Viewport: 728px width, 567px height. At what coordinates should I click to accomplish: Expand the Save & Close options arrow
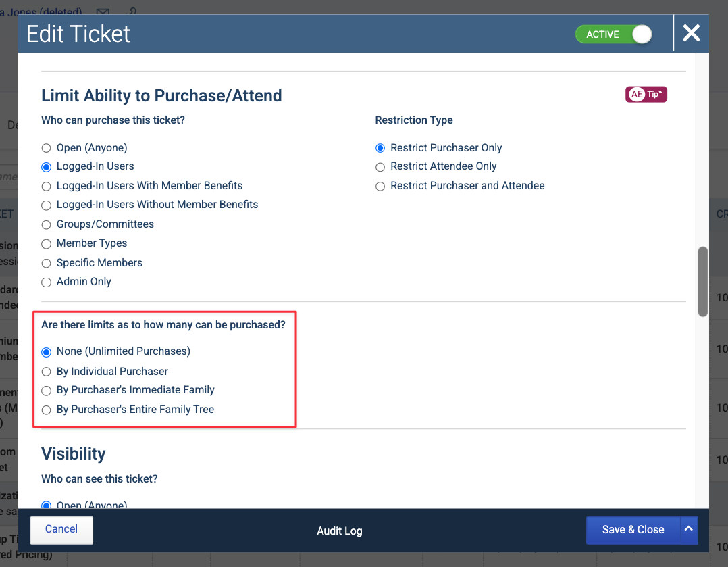pos(689,530)
